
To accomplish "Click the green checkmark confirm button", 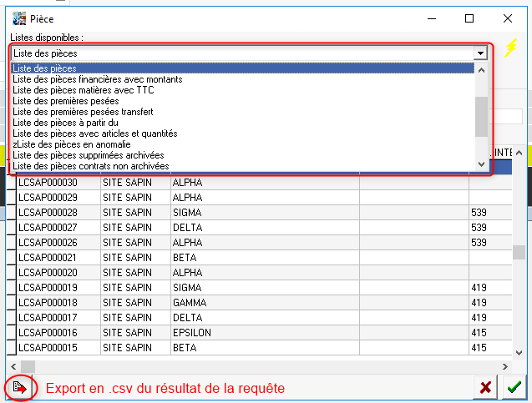I will [514, 387].
